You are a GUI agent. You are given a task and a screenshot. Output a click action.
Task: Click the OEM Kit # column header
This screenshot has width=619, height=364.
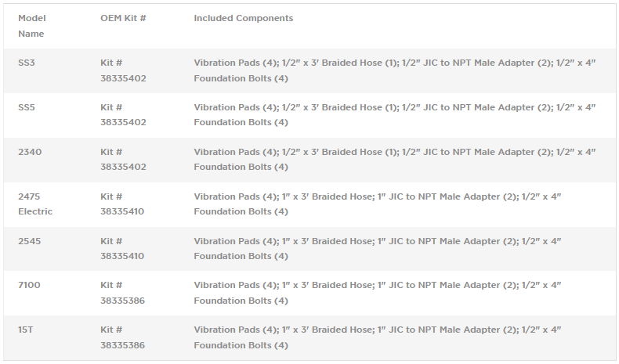pyautogui.click(x=123, y=18)
